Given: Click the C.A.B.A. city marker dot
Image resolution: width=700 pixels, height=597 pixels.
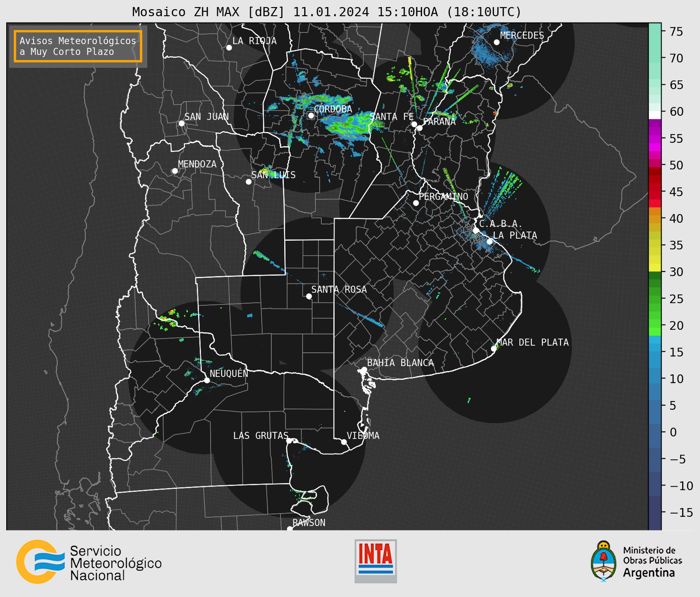Looking at the screenshot, I should pyautogui.click(x=476, y=230).
